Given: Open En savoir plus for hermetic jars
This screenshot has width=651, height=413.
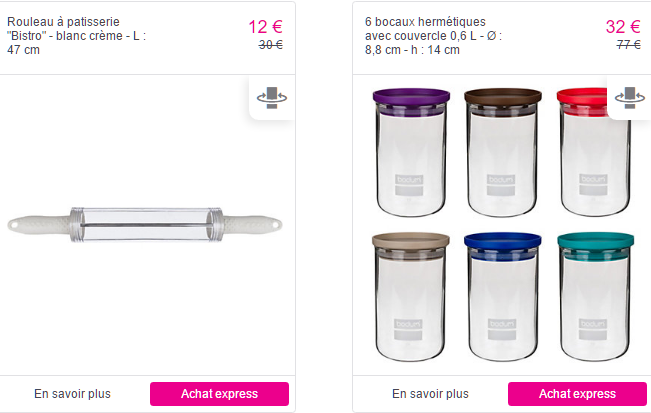Looking at the screenshot, I should coord(430,394).
